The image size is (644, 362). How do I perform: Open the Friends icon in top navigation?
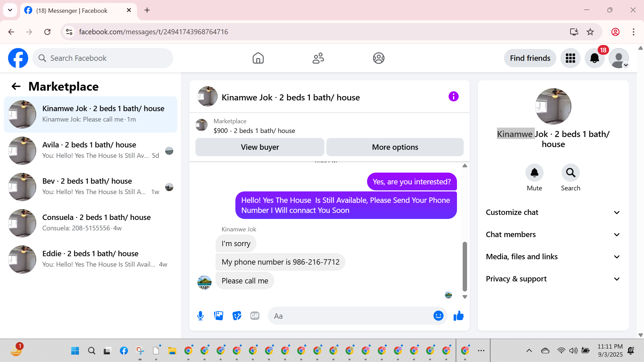318,58
